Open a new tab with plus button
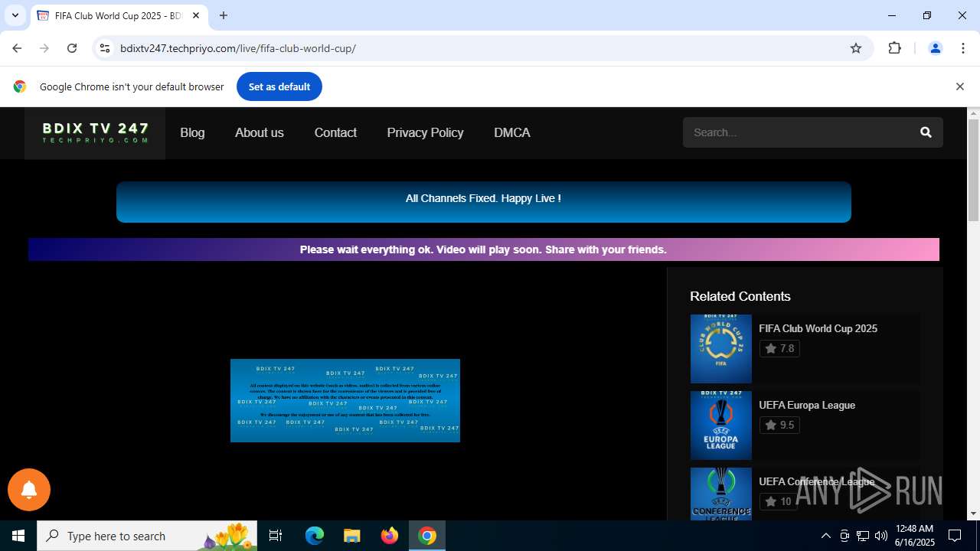980x551 pixels. tap(224, 15)
